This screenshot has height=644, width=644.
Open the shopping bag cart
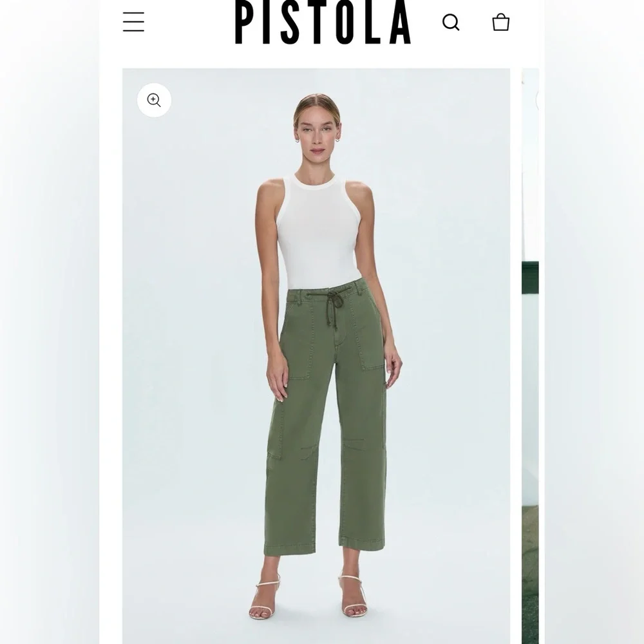[x=500, y=22]
